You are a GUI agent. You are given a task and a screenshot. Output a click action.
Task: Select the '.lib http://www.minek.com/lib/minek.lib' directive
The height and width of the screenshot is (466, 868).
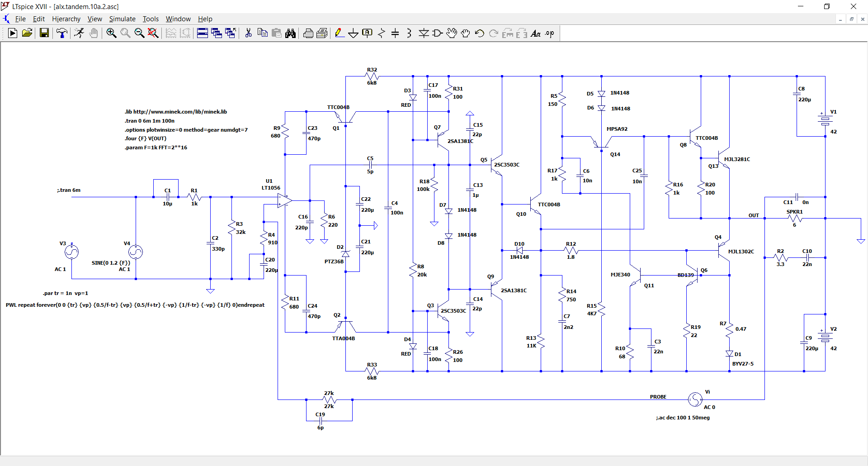pos(176,112)
